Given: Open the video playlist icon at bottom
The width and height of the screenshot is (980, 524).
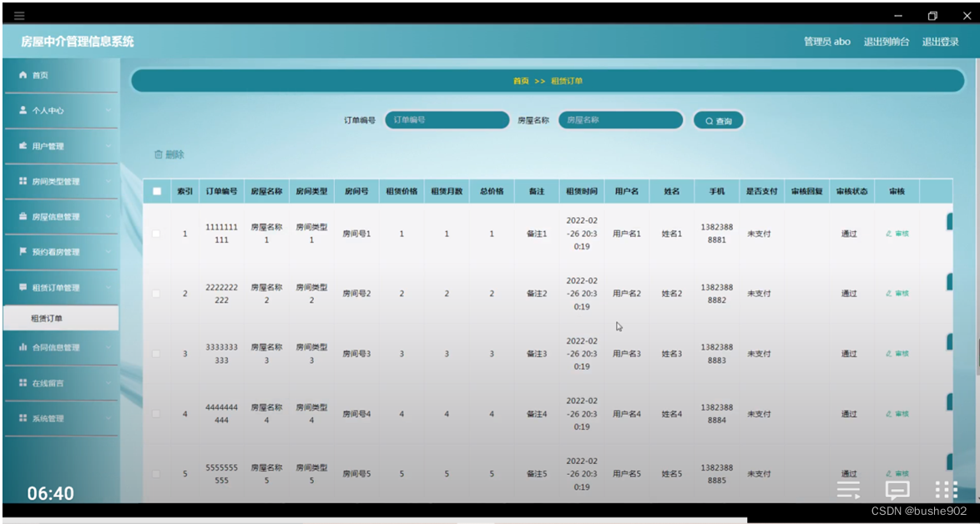Looking at the screenshot, I should pyautogui.click(x=848, y=491).
